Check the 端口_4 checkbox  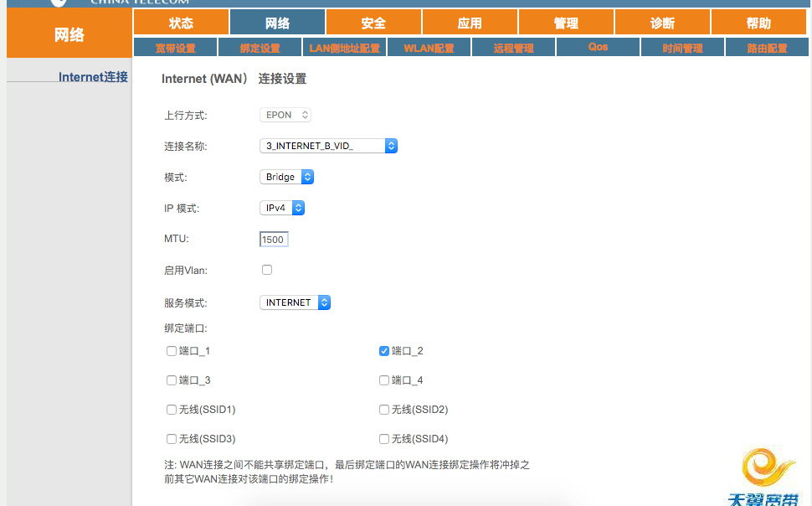(x=383, y=380)
